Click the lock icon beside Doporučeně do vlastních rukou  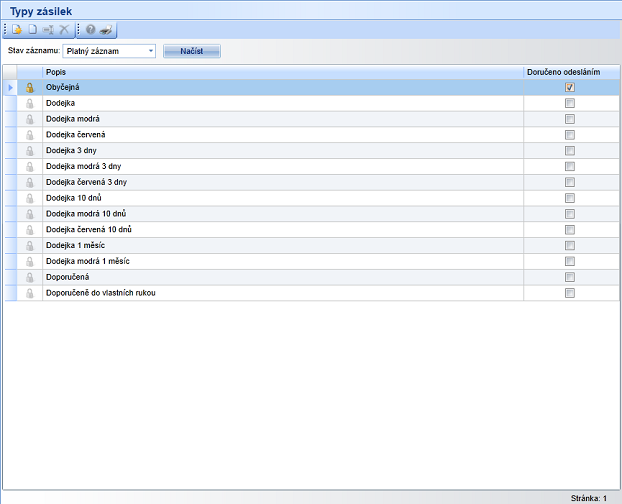[30, 293]
